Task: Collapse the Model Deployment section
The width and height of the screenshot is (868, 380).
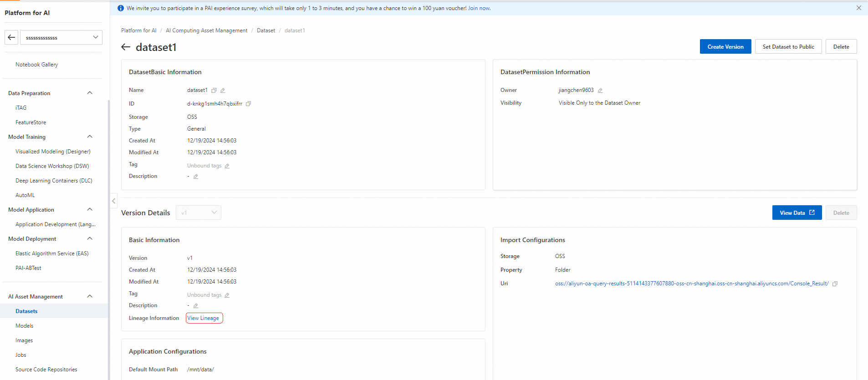Action: (x=90, y=238)
